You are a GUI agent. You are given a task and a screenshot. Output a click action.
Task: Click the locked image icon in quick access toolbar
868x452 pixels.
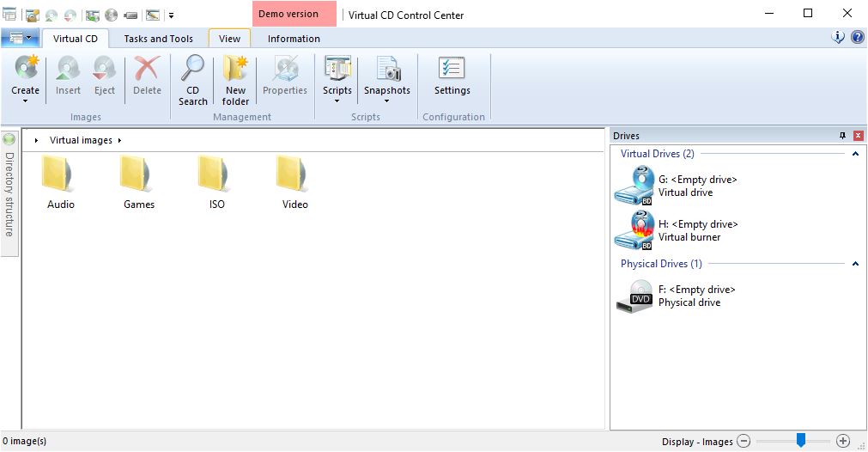coord(33,15)
